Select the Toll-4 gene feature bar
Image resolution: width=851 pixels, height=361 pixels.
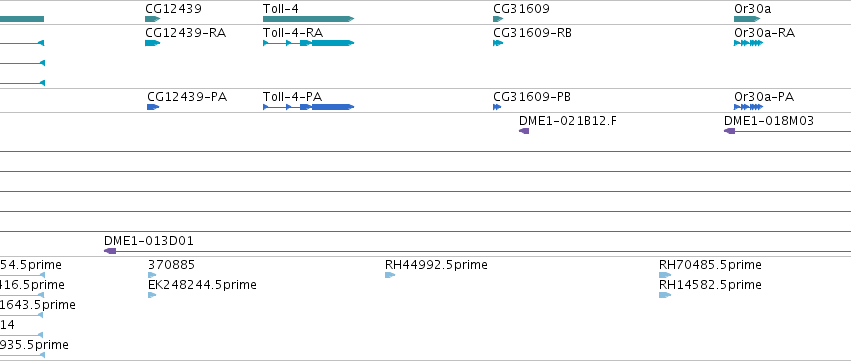tap(308, 19)
